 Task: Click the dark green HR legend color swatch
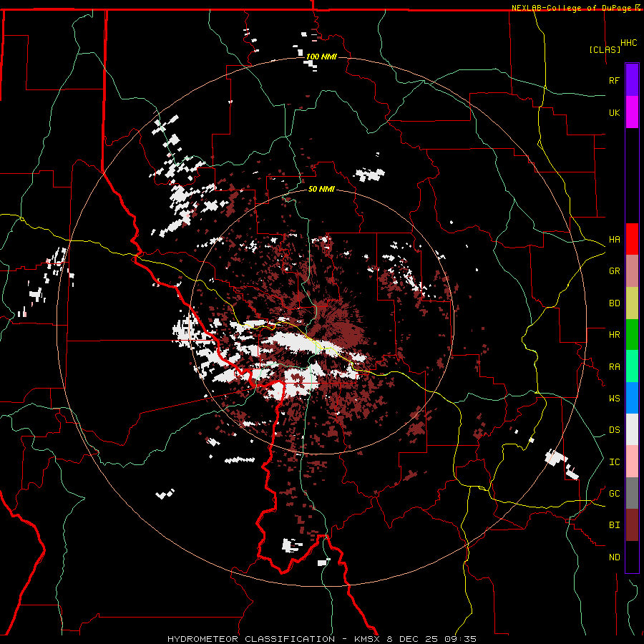[x=632, y=335]
